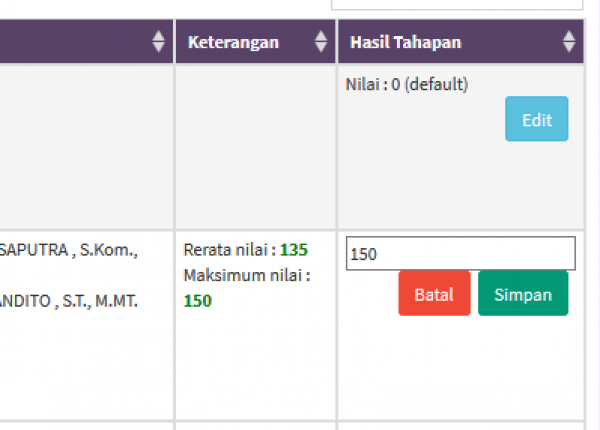Sort table by the Keterangan column arrows

point(321,41)
